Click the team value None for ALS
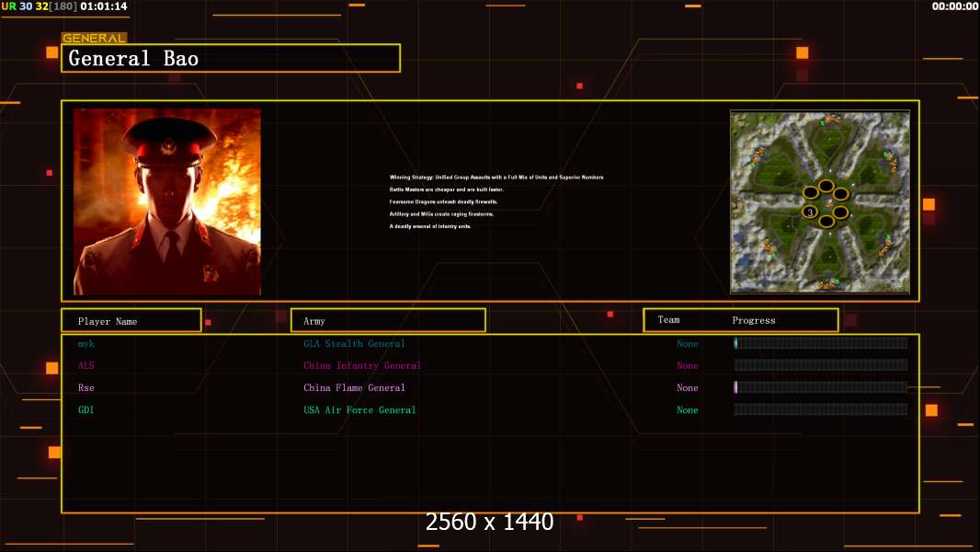The image size is (980, 552). 688,366
